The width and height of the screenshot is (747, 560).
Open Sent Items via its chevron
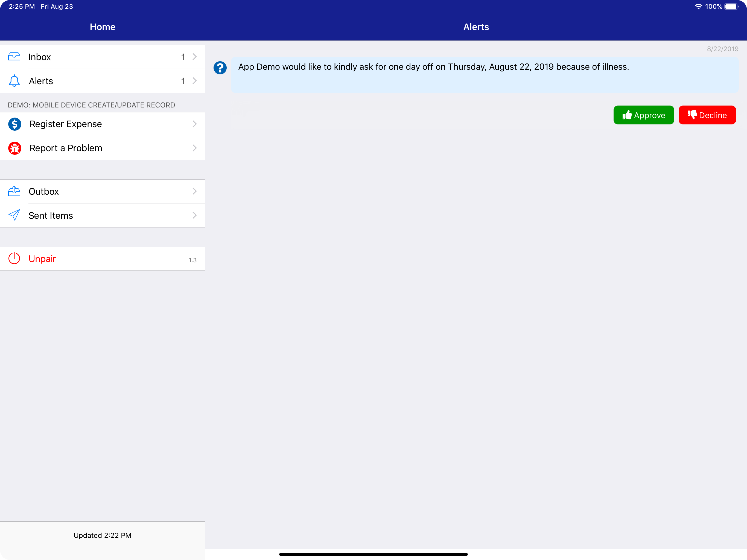click(x=194, y=215)
